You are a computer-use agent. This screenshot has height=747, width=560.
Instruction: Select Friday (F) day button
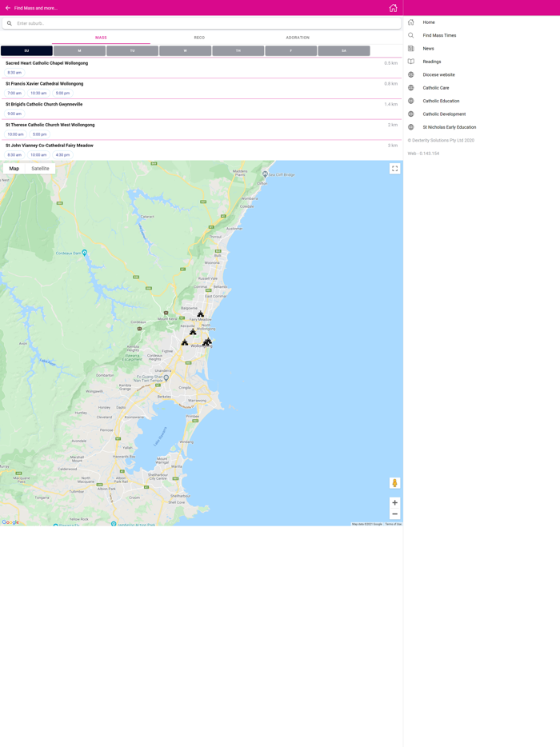[291, 51]
